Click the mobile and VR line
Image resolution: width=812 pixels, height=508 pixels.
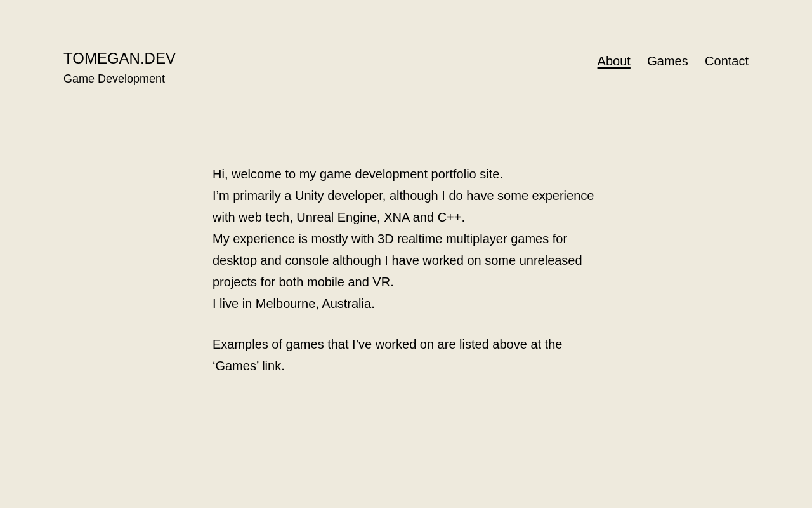coord(303,282)
